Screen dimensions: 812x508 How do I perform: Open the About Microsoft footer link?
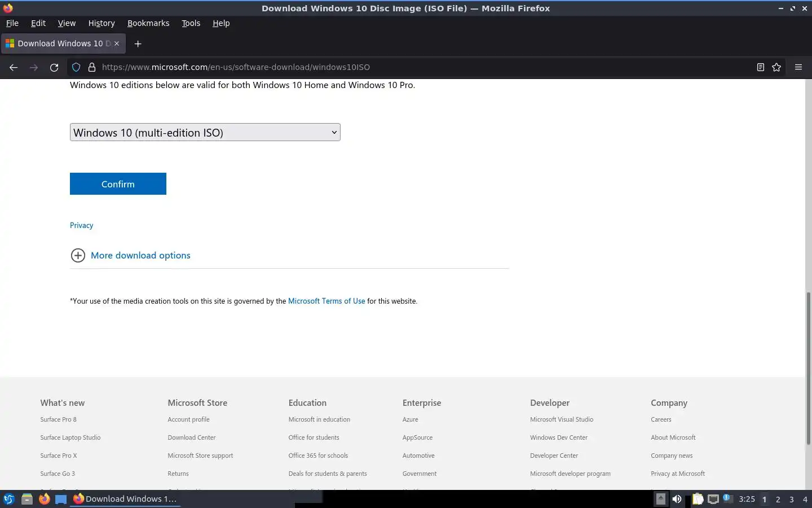673,437
